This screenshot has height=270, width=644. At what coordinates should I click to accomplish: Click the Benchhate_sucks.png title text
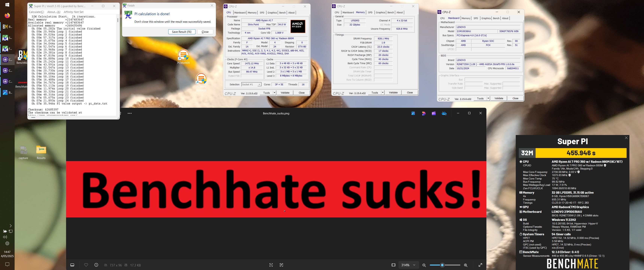click(x=276, y=113)
